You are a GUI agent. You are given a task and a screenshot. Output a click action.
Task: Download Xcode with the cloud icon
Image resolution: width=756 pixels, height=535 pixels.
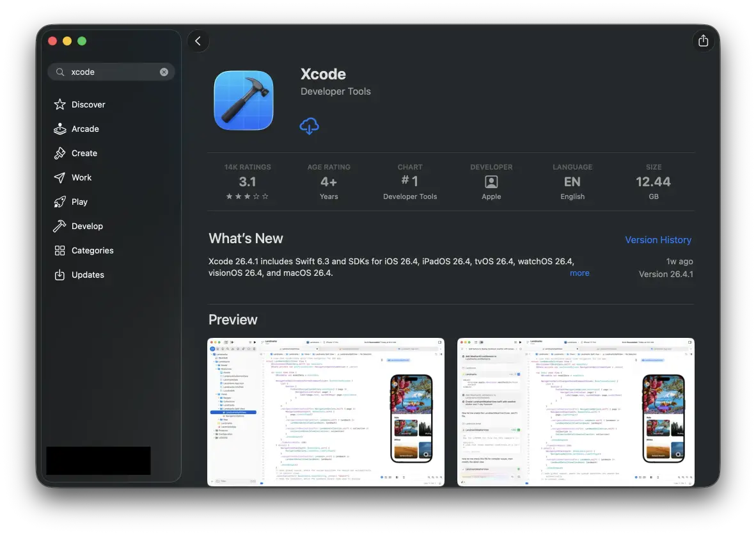(309, 126)
